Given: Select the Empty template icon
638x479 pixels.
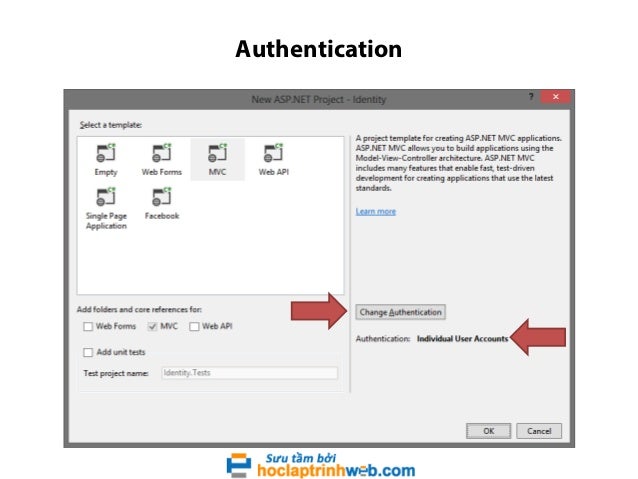Looking at the screenshot, I should click(x=106, y=153).
